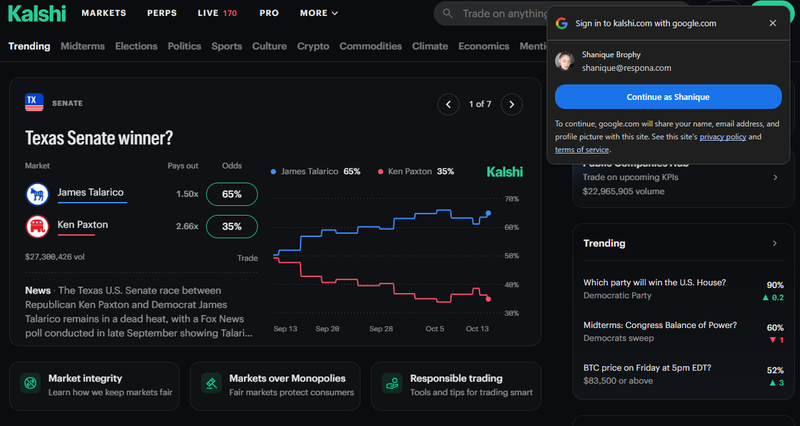Select the Commodities category tab

point(370,46)
